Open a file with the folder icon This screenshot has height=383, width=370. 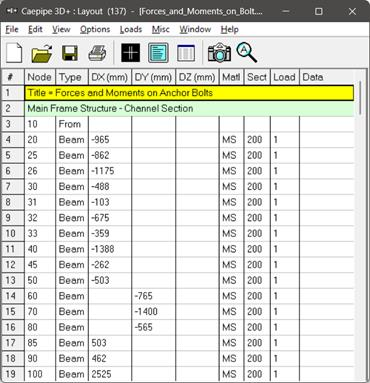[42, 53]
